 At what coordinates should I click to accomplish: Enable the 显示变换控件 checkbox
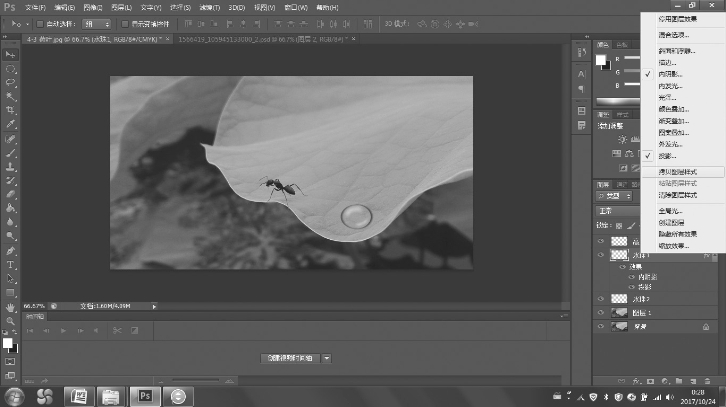click(123, 23)
